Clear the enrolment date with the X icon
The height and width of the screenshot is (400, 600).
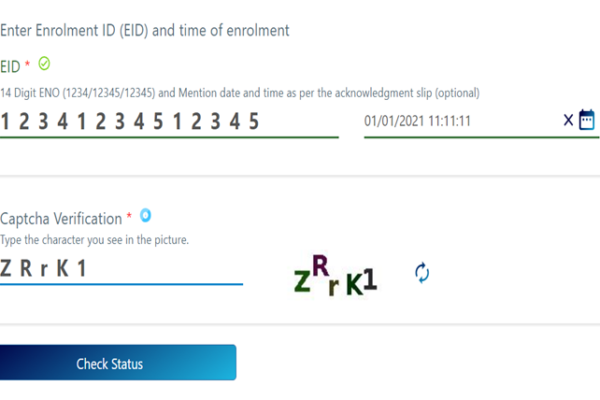pos(568,120)
